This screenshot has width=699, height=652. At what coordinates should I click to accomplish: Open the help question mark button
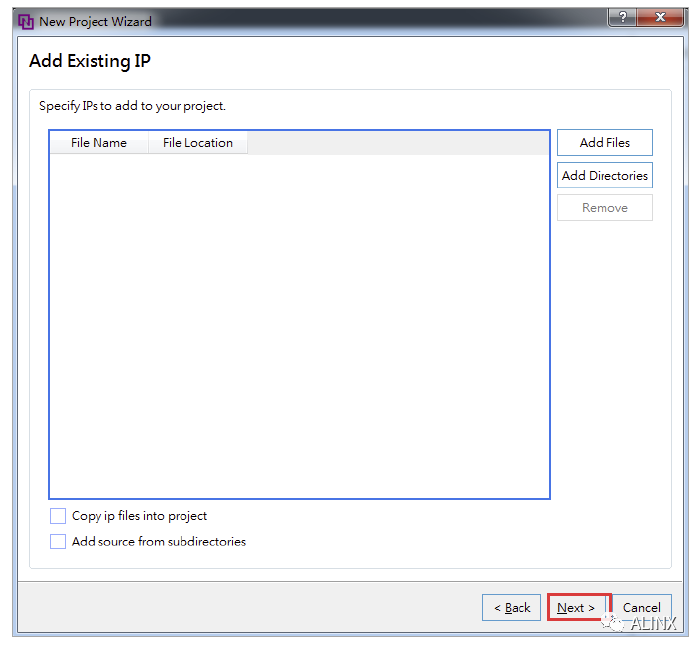point(623,17)
